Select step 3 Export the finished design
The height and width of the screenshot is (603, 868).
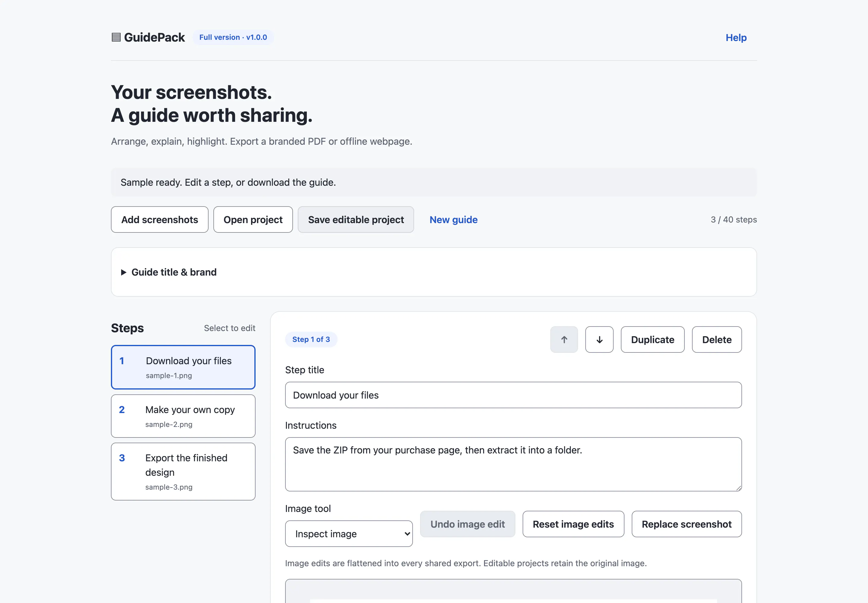(x=183, y=472)
